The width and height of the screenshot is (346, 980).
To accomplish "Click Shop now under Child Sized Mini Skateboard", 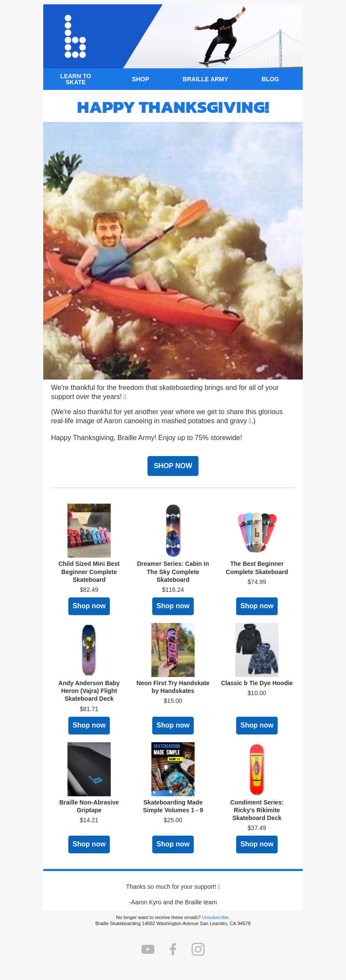I will point(89,606).
